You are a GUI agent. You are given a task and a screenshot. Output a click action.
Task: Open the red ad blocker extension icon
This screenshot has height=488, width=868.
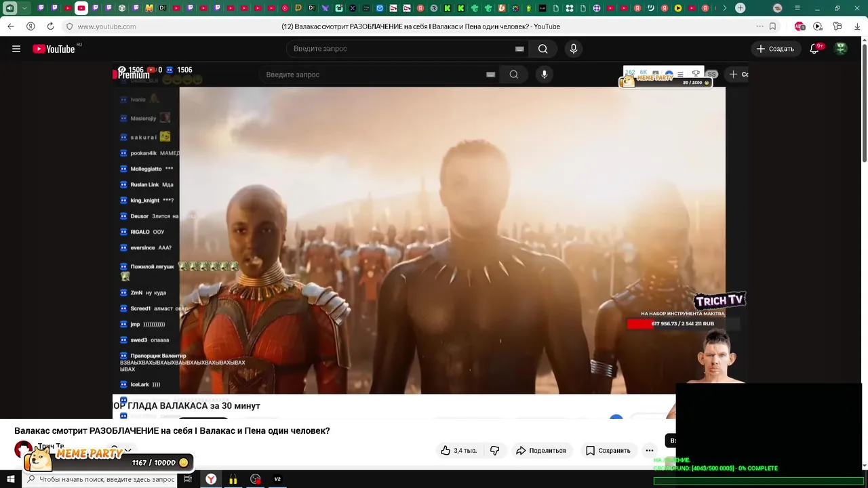coord(800,26)
